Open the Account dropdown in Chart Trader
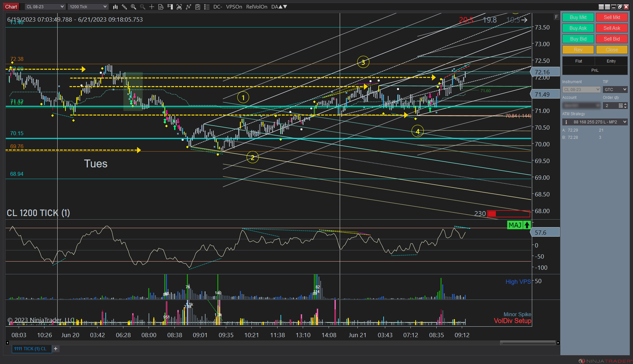Viewport: 633px width, 364px height. (581, 106)
